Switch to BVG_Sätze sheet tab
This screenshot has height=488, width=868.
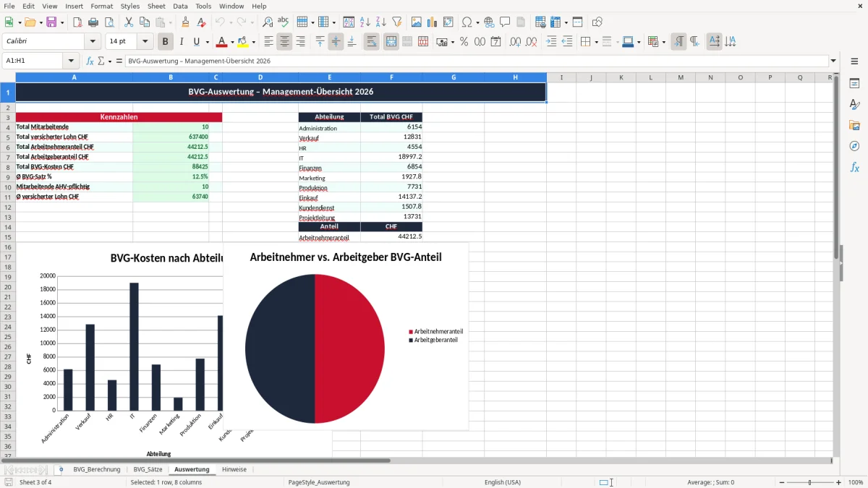point(148,469)
